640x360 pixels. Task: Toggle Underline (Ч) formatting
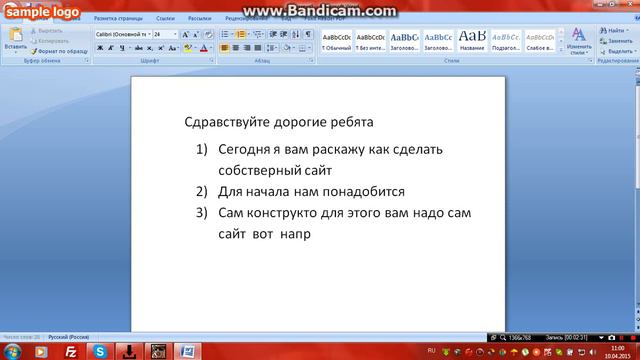[x=122, y=48]
